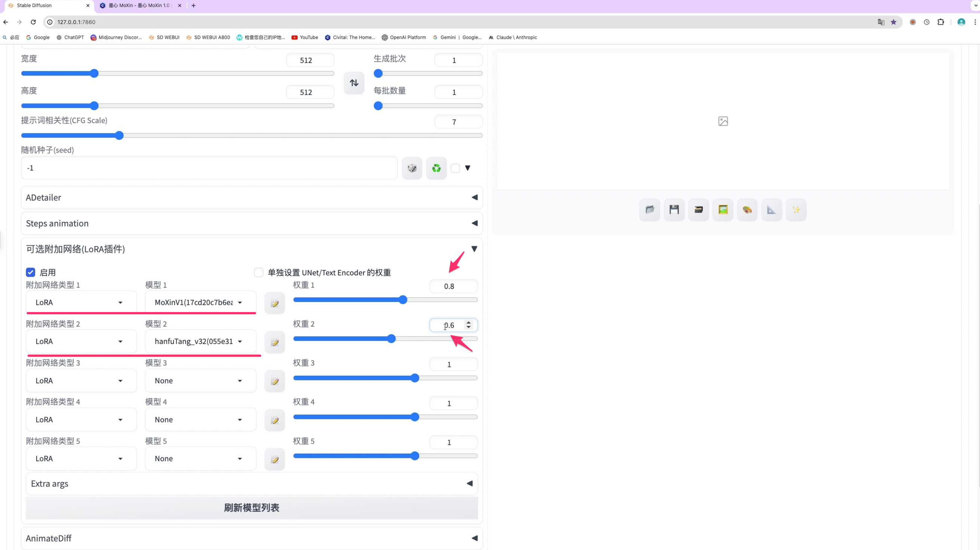Check 单独设置 UNet/Text Encoder 的权重 checkbox

pos(259,272)
